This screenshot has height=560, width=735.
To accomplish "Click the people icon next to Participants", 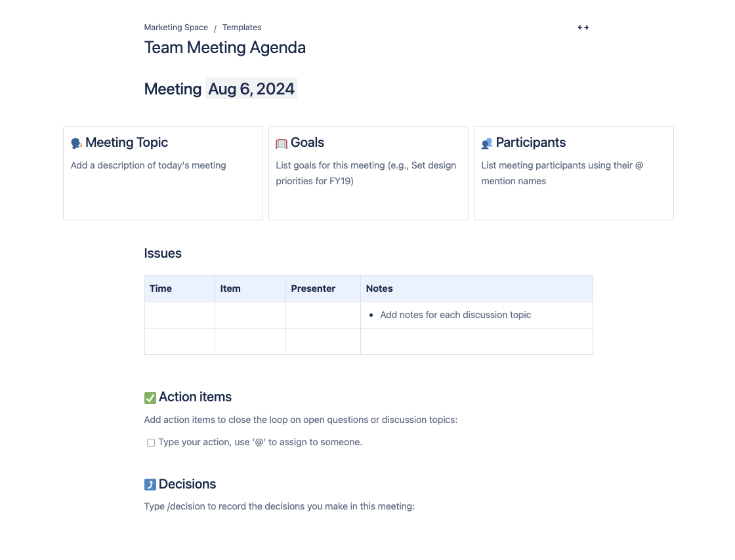I will click(x=487, y=142).
